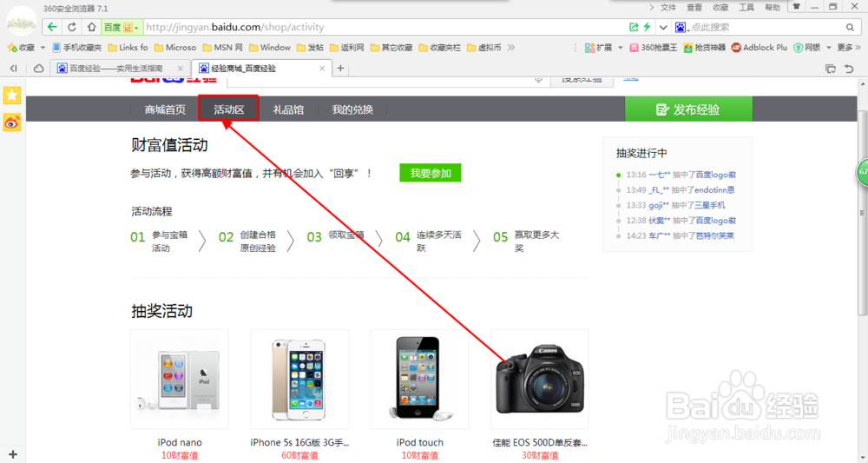Click the plus icon at sidebar bottom
868x463 pixels.
(13, 454)
